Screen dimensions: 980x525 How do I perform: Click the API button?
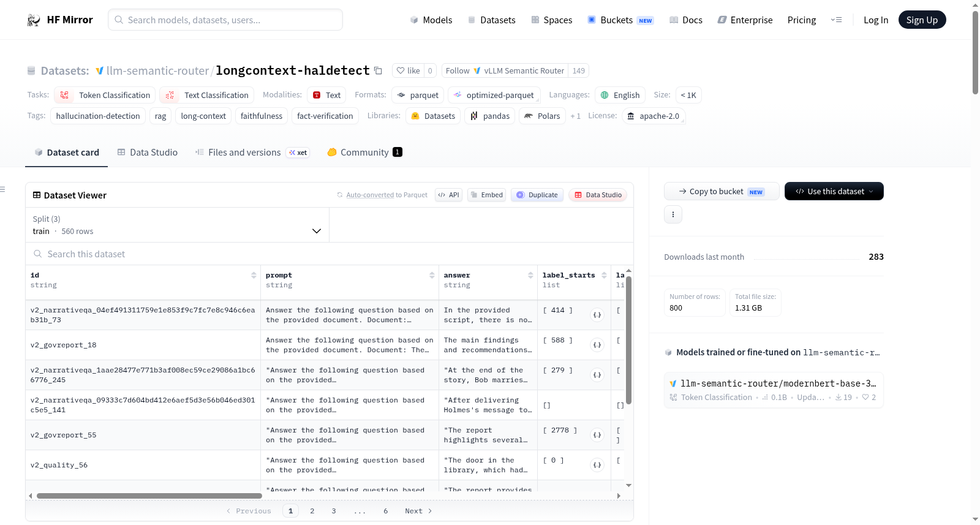(448, 195)
